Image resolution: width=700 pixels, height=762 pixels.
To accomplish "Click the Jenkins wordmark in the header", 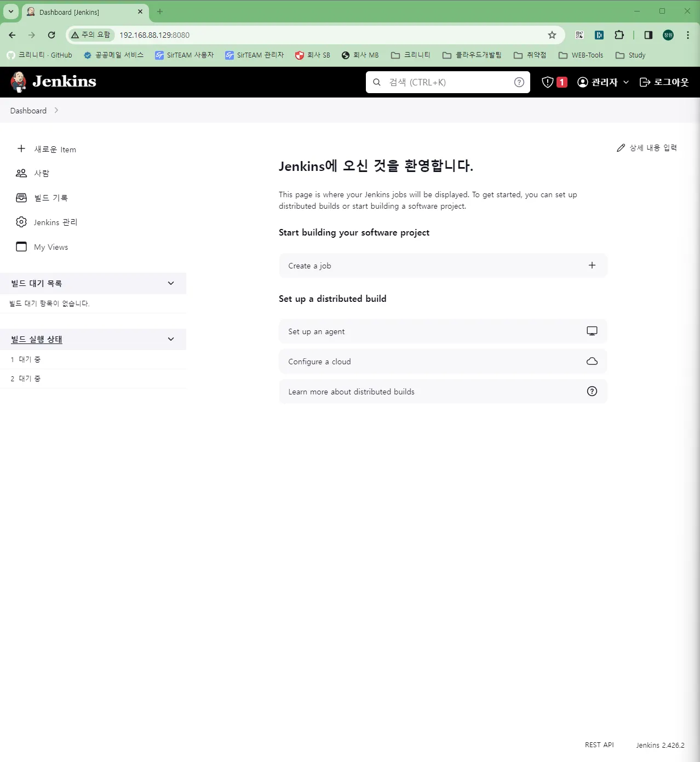I will click(x=64, y=82).
